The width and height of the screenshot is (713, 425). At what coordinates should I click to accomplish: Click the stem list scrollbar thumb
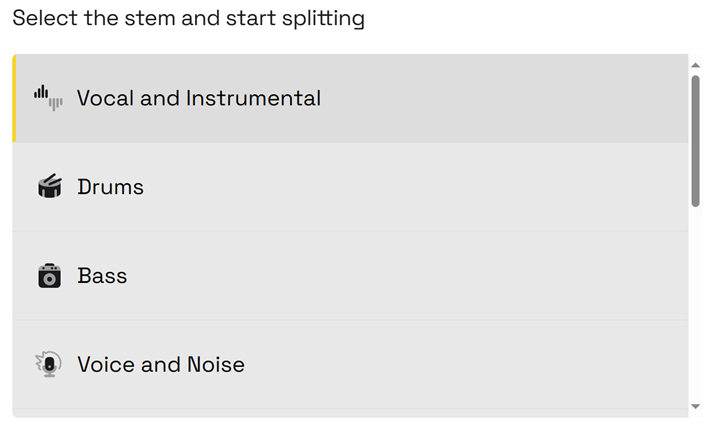(x=696, y=140)
